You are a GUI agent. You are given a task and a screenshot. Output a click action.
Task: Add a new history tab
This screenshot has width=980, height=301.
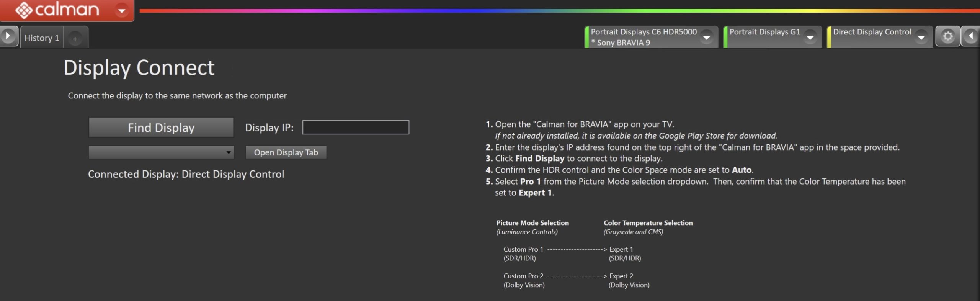(75, 39)
